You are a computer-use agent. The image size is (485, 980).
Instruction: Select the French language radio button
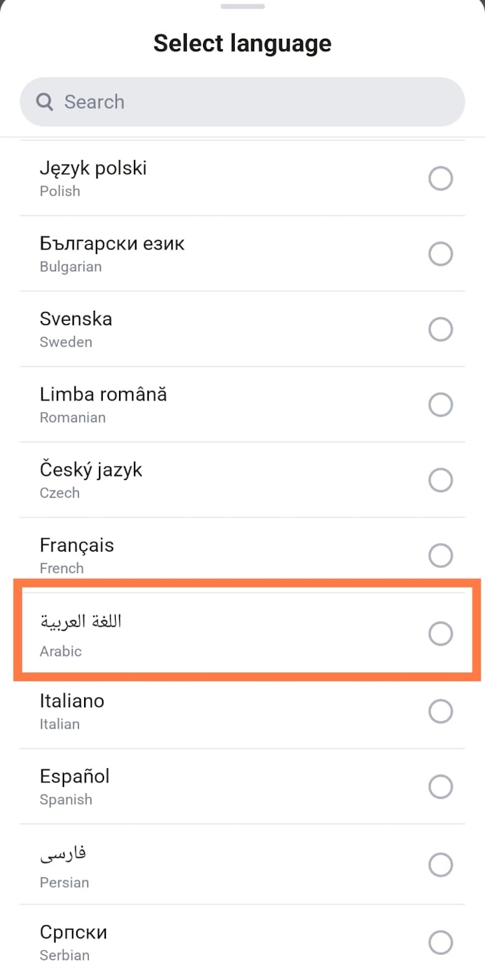point(440,556)
